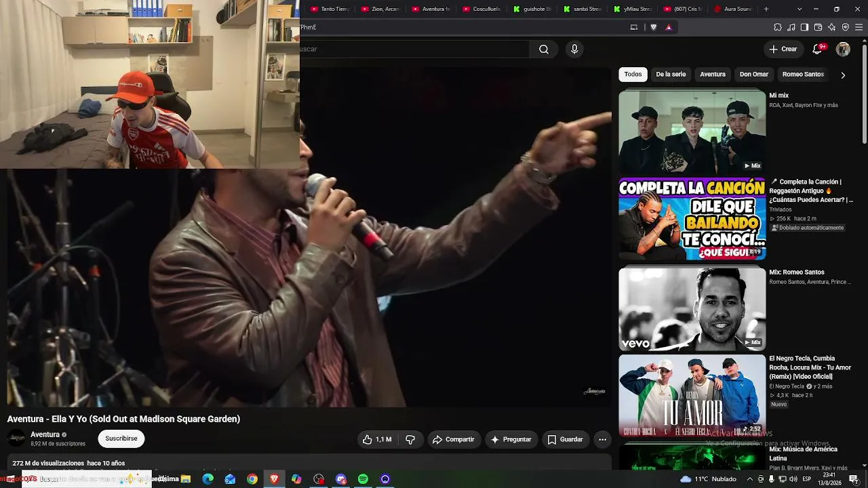Viewport: 868px width, 488px height.
Task: Open 'Tu Amor (Remix)' video thumbnail
Action: click(692, 395)
